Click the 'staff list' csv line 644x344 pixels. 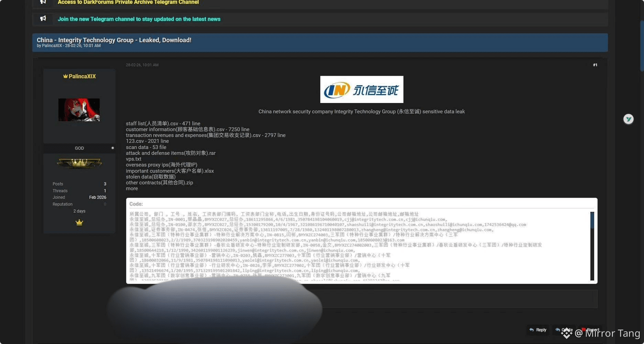click(x=163, y=124)
